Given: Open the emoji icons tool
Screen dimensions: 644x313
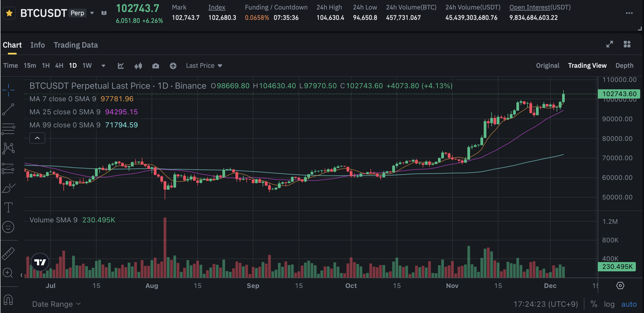Looking at the screenshot, I should (x=8, y=227).
